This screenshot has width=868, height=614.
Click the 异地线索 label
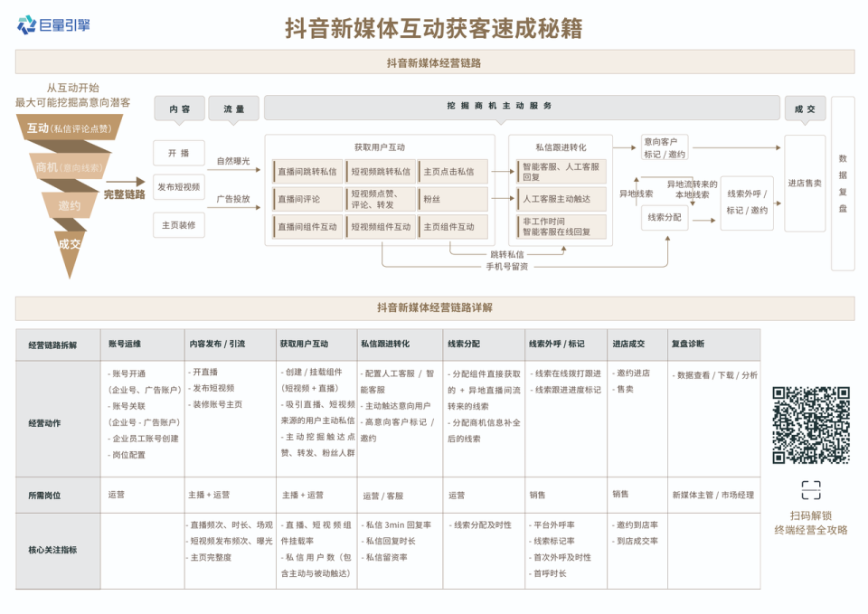pyautogui.click(x=636, y=194)
